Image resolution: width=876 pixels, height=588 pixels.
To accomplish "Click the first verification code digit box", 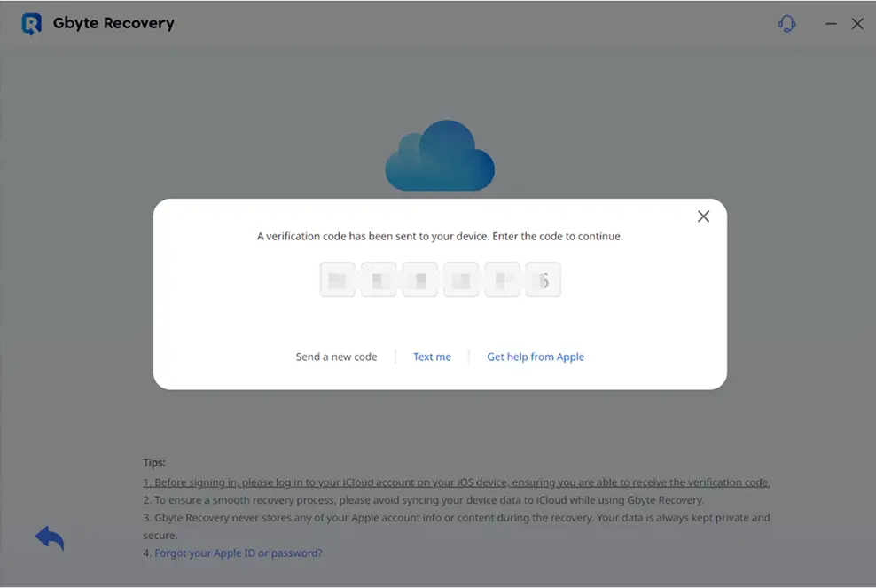I will coord(338,279).
